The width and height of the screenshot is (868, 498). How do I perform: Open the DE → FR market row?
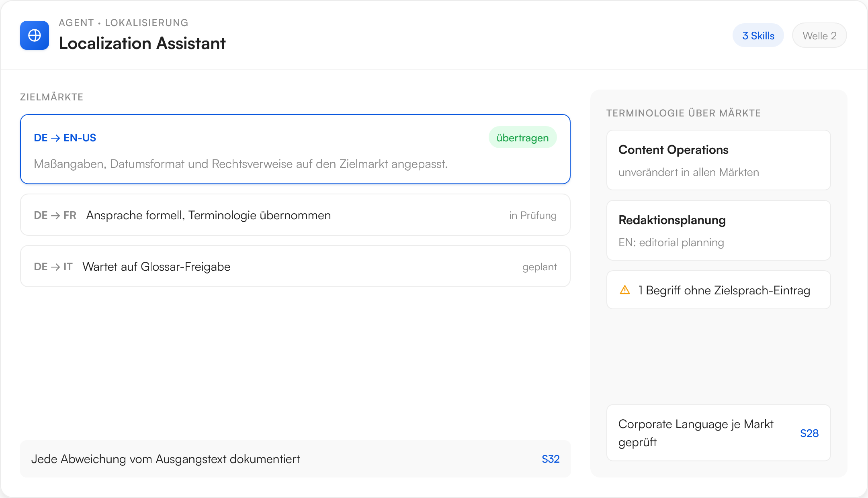point(295,215)
